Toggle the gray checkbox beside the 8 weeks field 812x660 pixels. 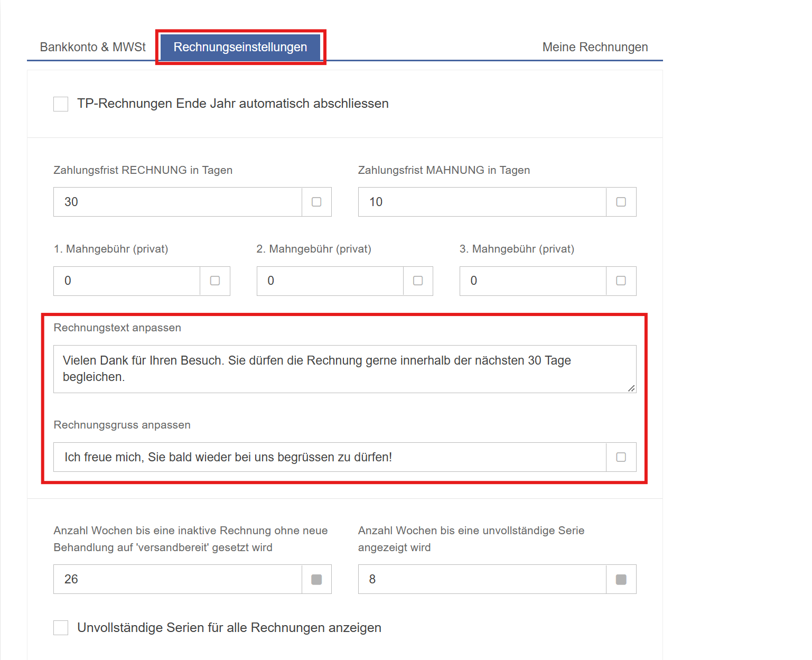coord(621,580)
